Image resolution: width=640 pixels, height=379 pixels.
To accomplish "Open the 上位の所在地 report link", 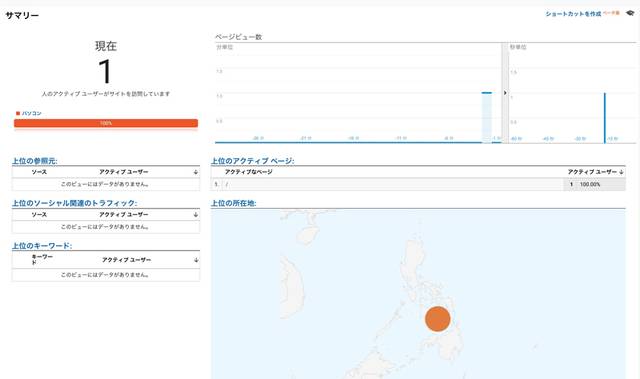I will coord(233,203).
